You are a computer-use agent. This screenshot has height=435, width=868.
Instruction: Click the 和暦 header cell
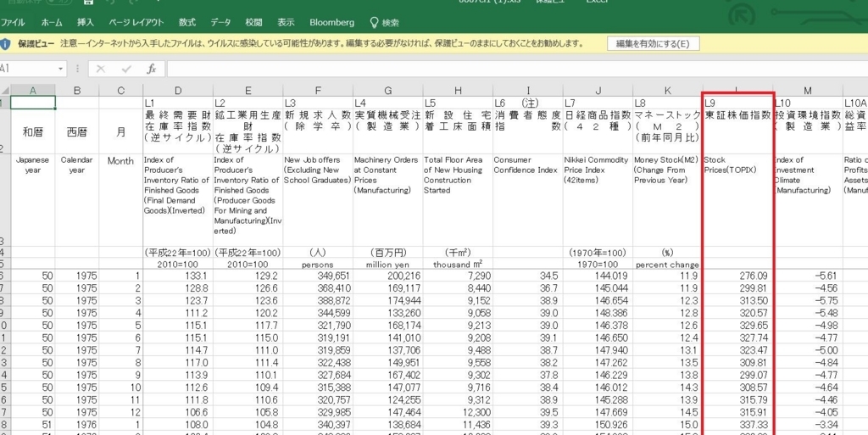pyautogui.click(x=33, y=131)
